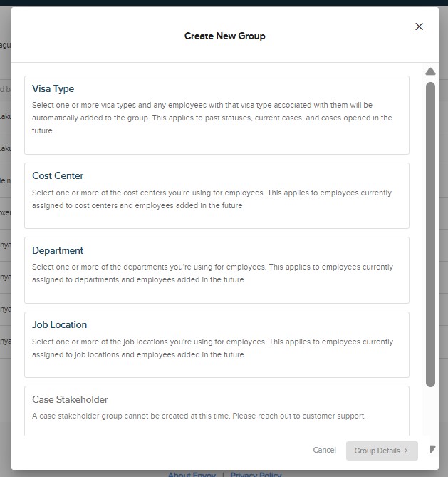Click the scrollbar down arrow
Screen dimensions: 448x477
[x=432, y=448]
